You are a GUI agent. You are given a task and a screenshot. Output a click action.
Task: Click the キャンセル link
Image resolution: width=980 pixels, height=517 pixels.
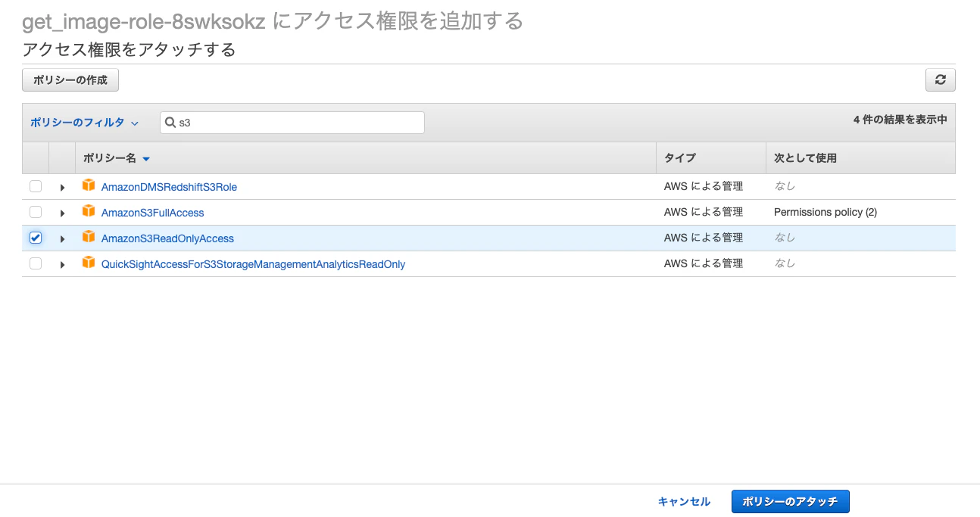pyautogui.click(x=684, y=501)
